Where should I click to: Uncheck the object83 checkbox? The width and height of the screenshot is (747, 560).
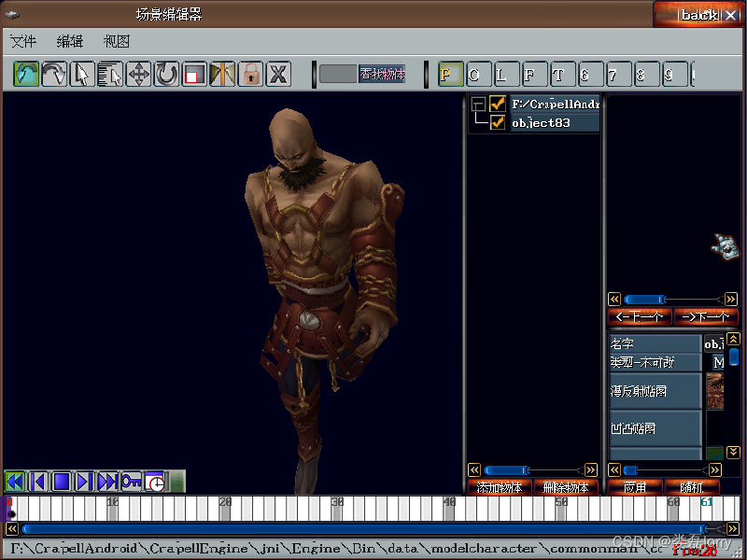(498, 122)
